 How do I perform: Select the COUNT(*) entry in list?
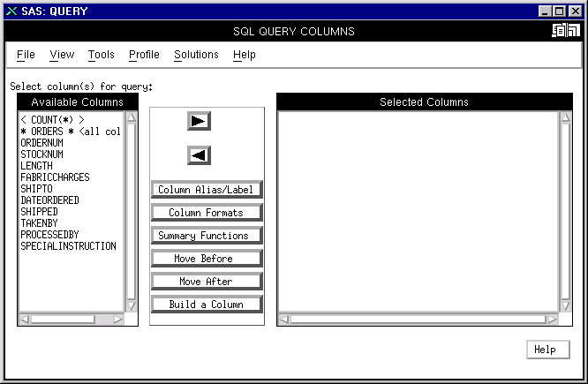point(52,120)
